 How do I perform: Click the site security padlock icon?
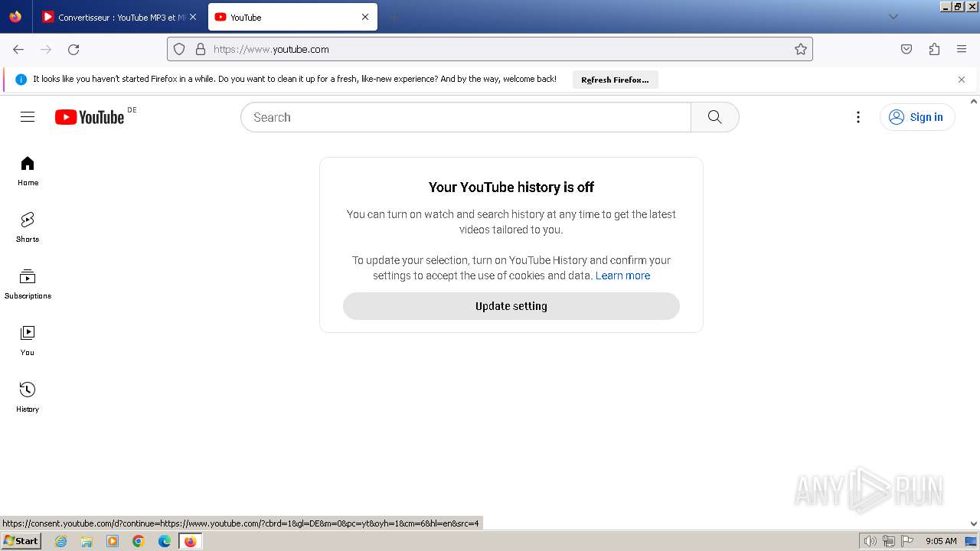click(201, 49)
